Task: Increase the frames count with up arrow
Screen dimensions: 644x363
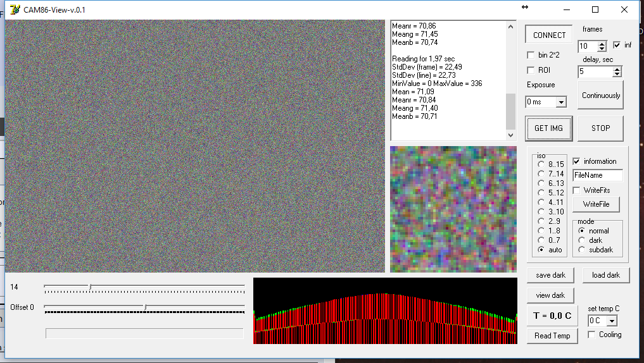Action: pos(602,44)
